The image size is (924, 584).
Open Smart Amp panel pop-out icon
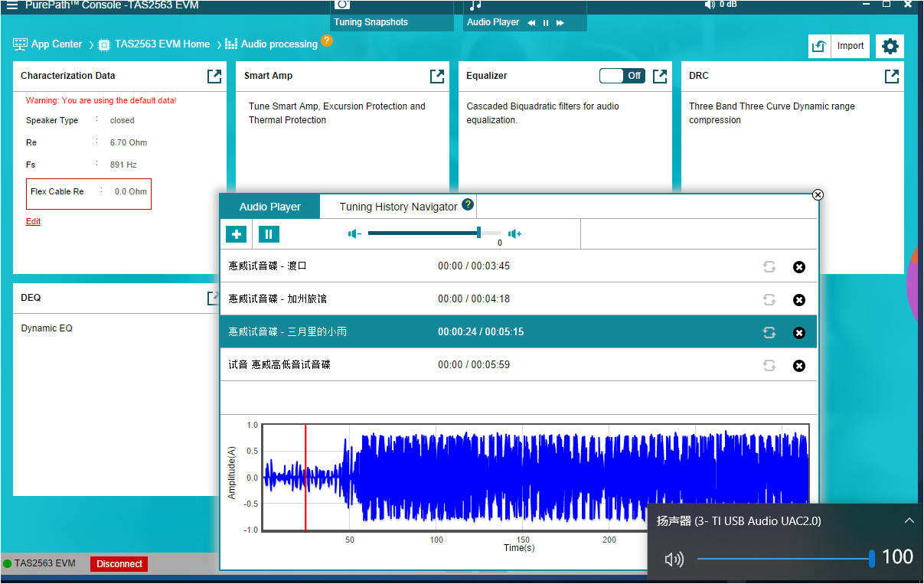(x=436, y=76)
